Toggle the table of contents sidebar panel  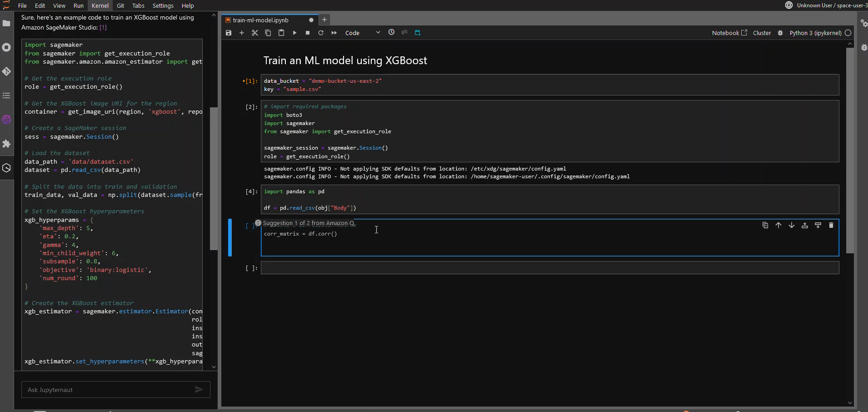tap(6, 95)
